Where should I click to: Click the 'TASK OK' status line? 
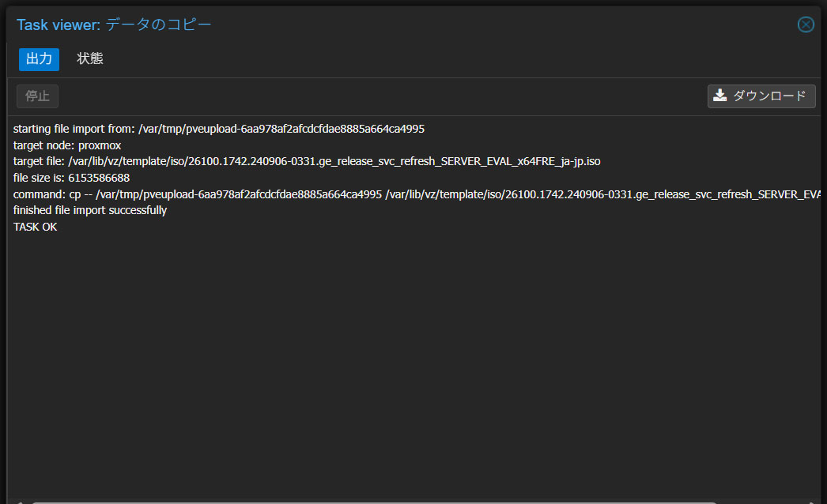36,227
